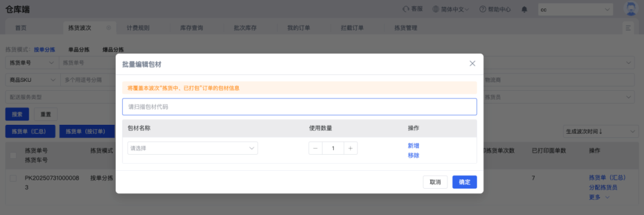644x215 pixels.
Task: Open 客服 customer service icon
Action: tap(406, 9)
